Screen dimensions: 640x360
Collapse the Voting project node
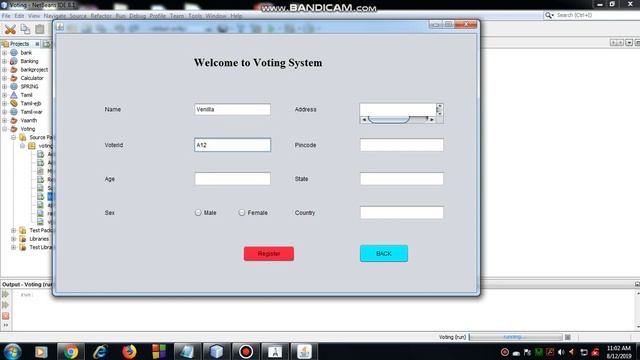click(x=4, y=129)
